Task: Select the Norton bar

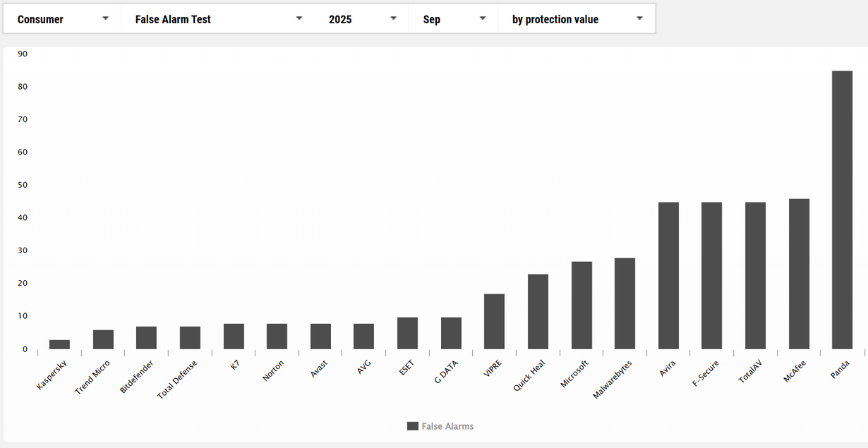Action: pyautogui.click(x=277, y=337)
